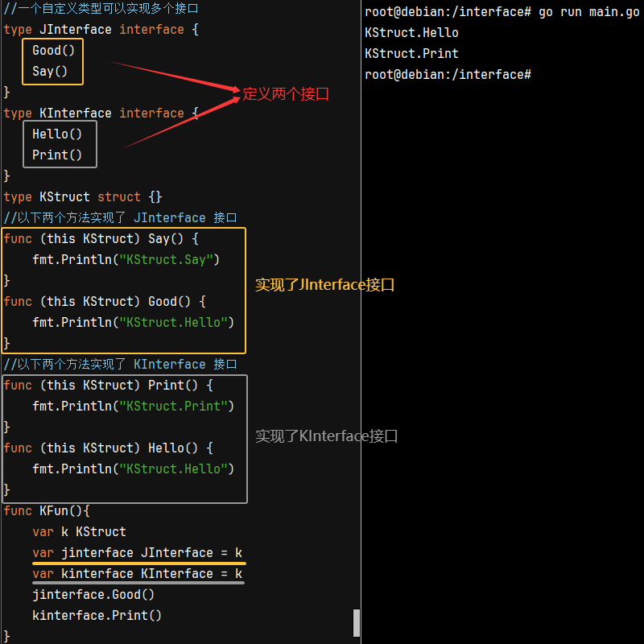
Task: Click the 'var jinterface JInterface = k' line
Action: [x=137, y=552]
